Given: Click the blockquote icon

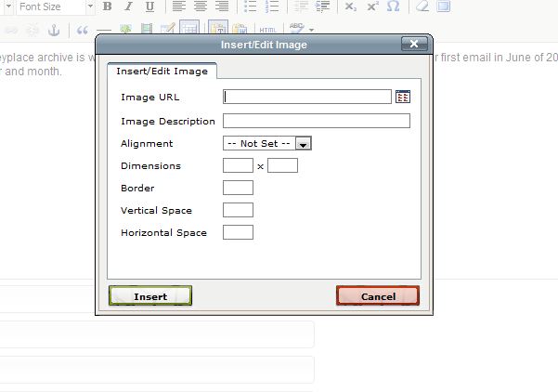Looking at the screenshot, I should 83,30.
